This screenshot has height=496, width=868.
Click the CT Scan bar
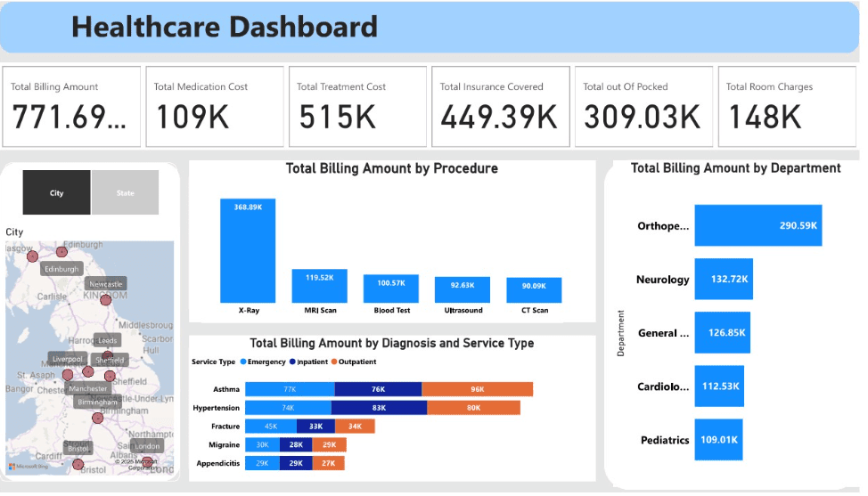click(x=534, y=290)
